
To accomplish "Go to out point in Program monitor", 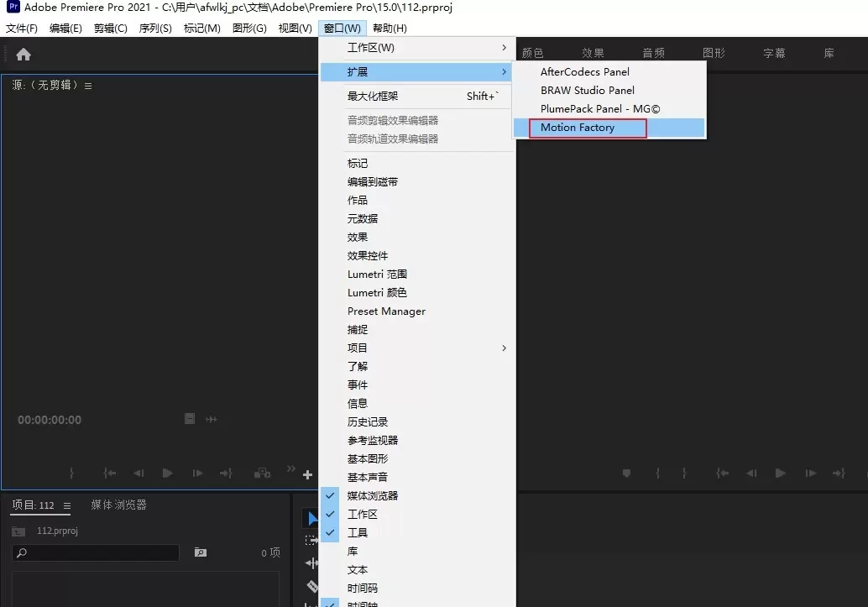I will (839, 473).
